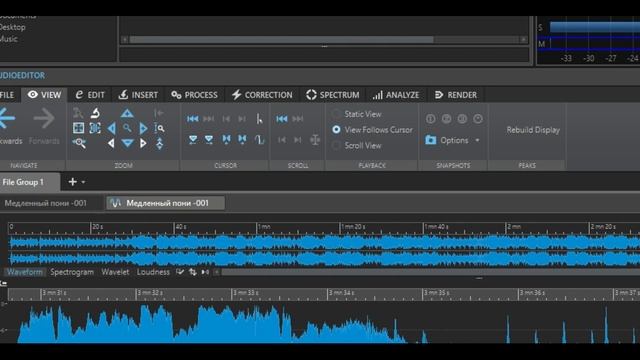This screenshot has width=640, height=360.
Task: Open the INSERT ribbon tab
Action: (x=138, y=95)
